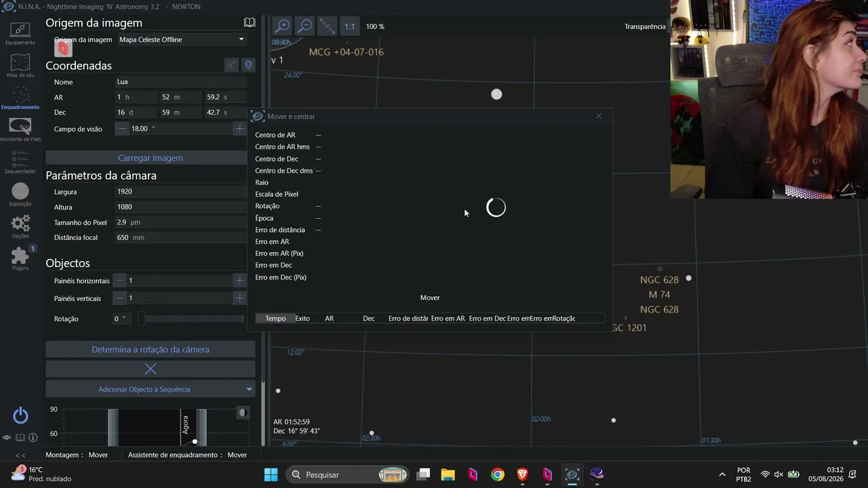868x488 pixels.
Task: Click the eye icon at the sidebar bottom
Action: (x=7, y=438)
